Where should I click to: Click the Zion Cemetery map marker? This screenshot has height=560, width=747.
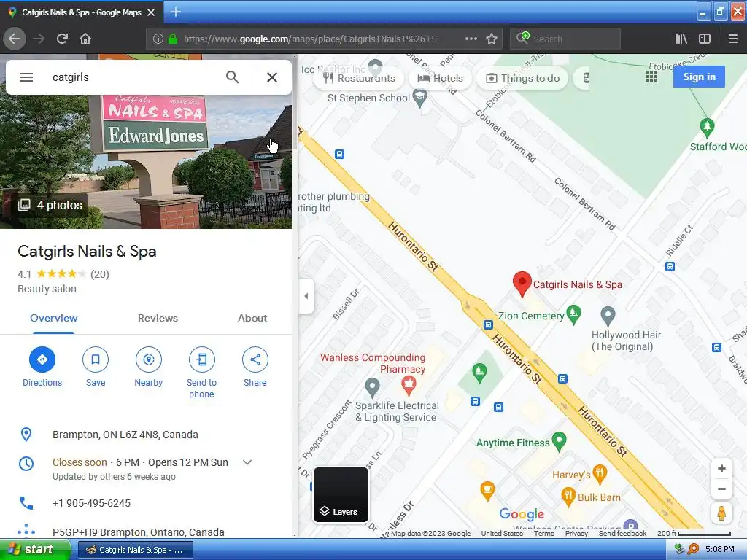pos(573,314)
